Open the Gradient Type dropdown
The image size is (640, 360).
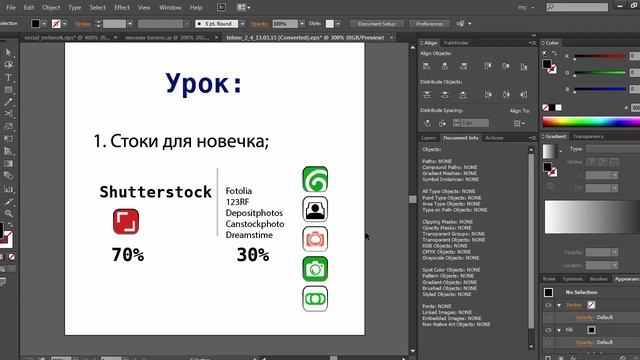[613, 149]
